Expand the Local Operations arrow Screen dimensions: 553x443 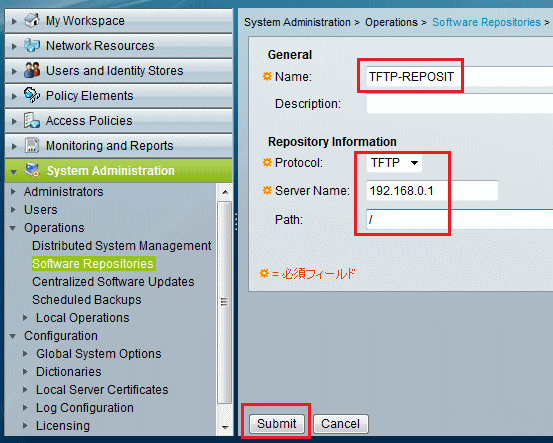pos(25,318)
